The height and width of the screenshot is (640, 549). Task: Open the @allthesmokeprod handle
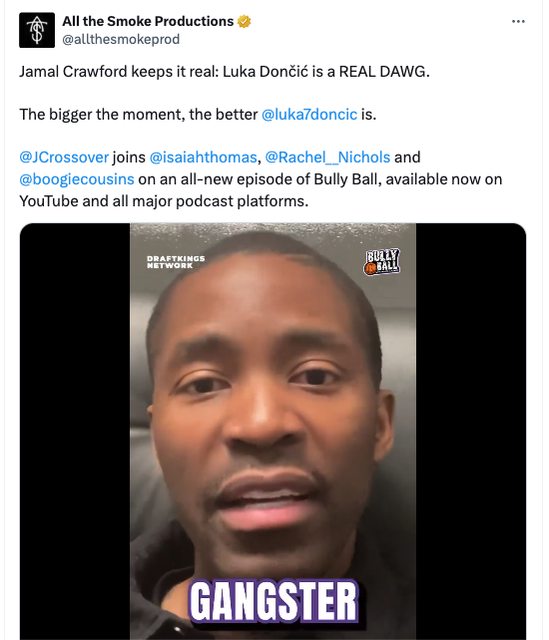pyautogui.click(x=121, y=39)
